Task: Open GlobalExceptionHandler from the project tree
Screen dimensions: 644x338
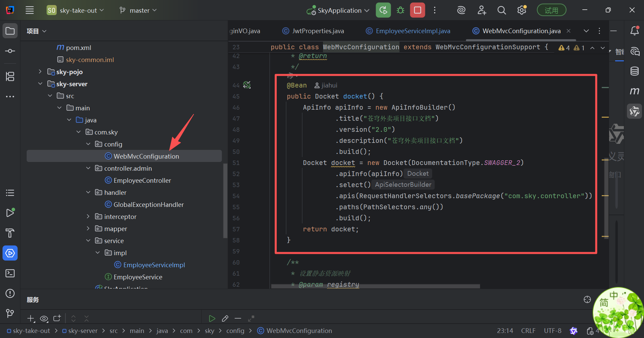Action: point(149,205)
